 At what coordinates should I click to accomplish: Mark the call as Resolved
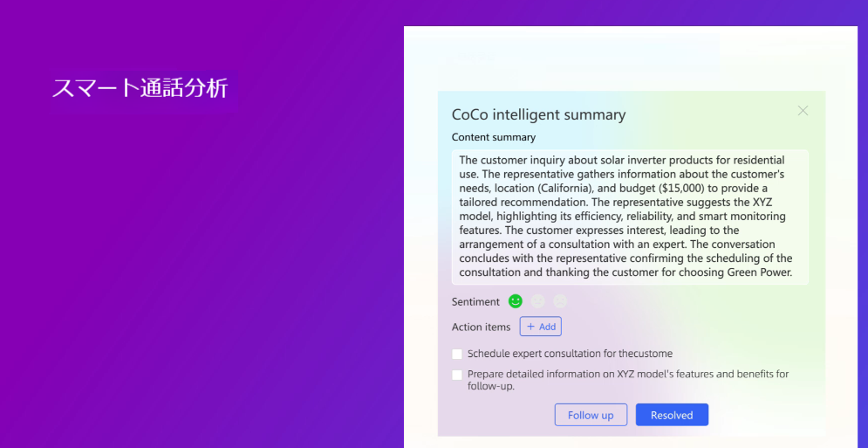(x=672, y=415)
